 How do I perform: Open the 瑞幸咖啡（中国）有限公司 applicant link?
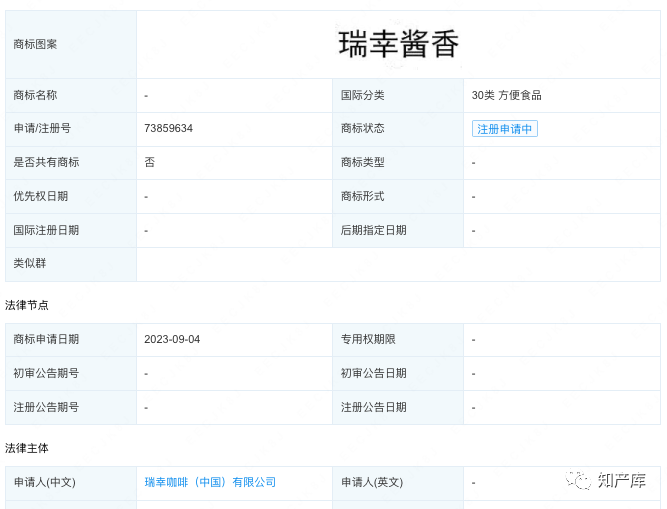pos(210,482)
